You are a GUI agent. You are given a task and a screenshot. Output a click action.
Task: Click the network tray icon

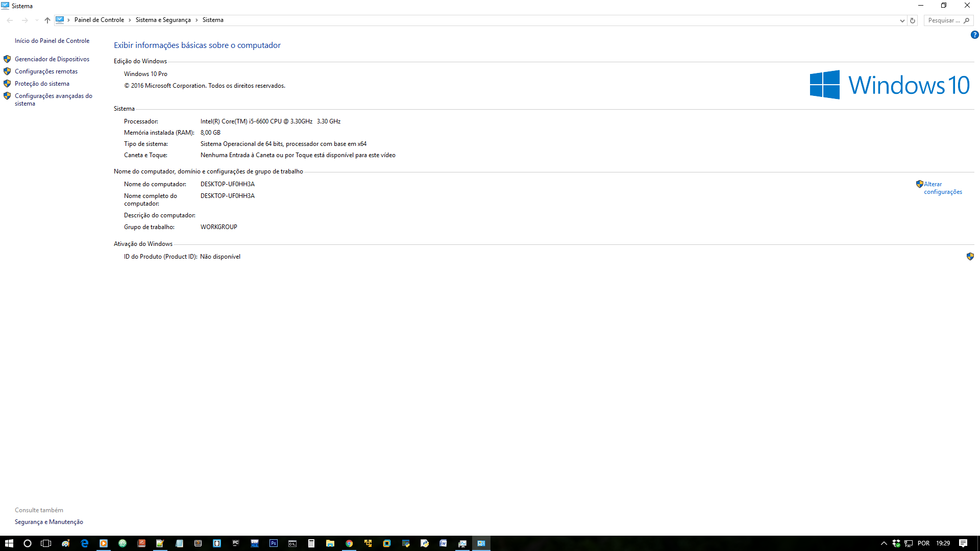[x=909, y=543]
